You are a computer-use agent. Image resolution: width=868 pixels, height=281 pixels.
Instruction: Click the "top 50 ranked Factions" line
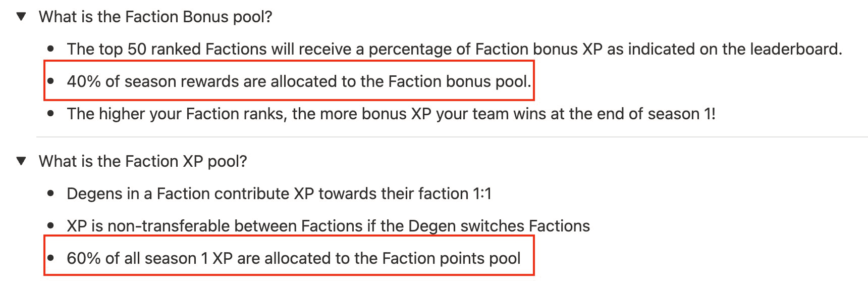(x=454, y=49)
